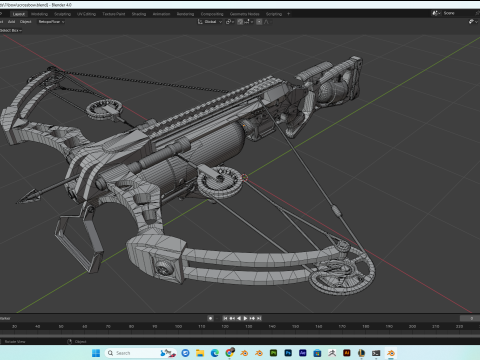Click frame 150 on the timeline ruler
The width and height of the screenshot is (480, 360).
click(295, 326)
